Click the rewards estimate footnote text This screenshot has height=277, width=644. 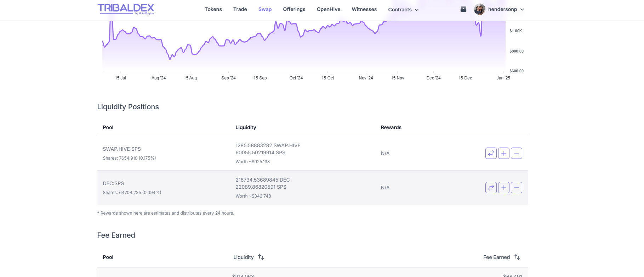(x=166, y=213)
